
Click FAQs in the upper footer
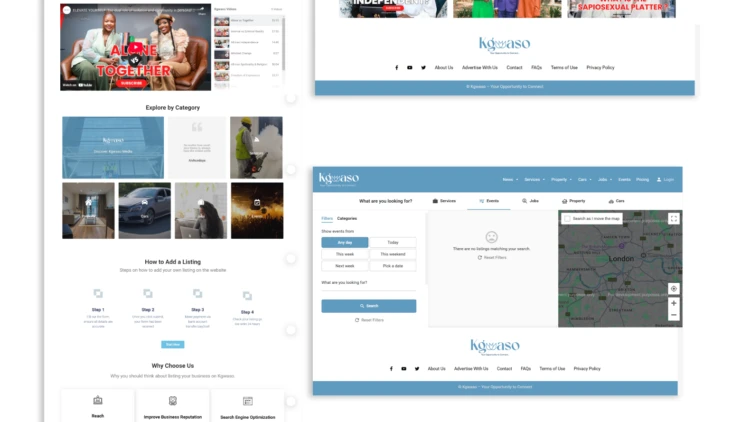(x=537, y=67)
